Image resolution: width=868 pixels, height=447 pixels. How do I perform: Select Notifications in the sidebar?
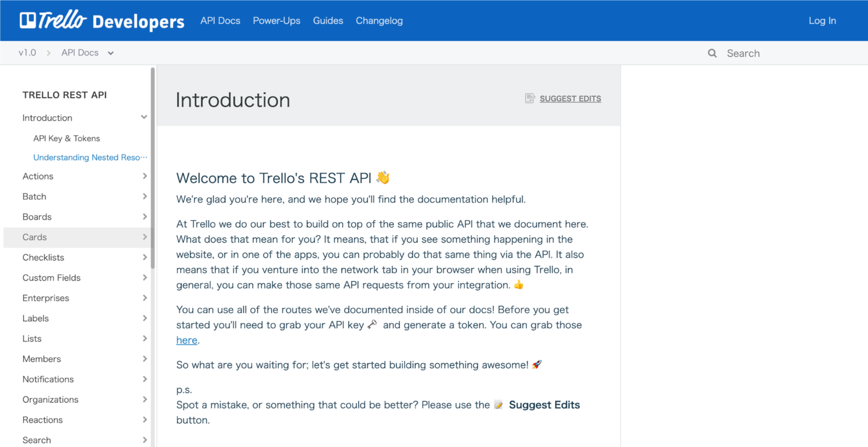point(48,379)
